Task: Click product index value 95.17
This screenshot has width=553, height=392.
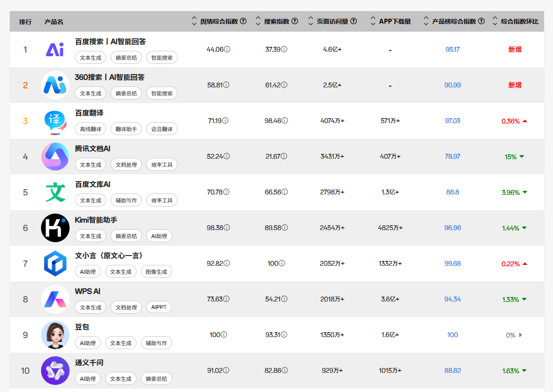Action: [x=453, y=50]
